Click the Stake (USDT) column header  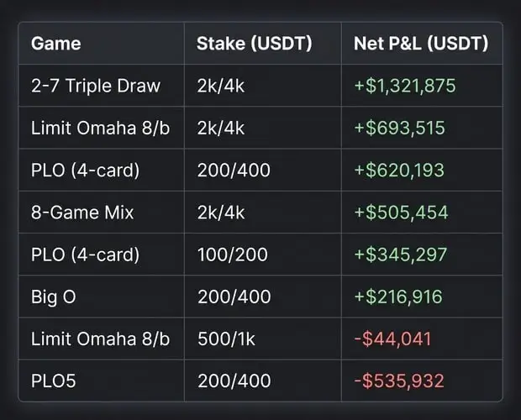click(x=254, y=44)
